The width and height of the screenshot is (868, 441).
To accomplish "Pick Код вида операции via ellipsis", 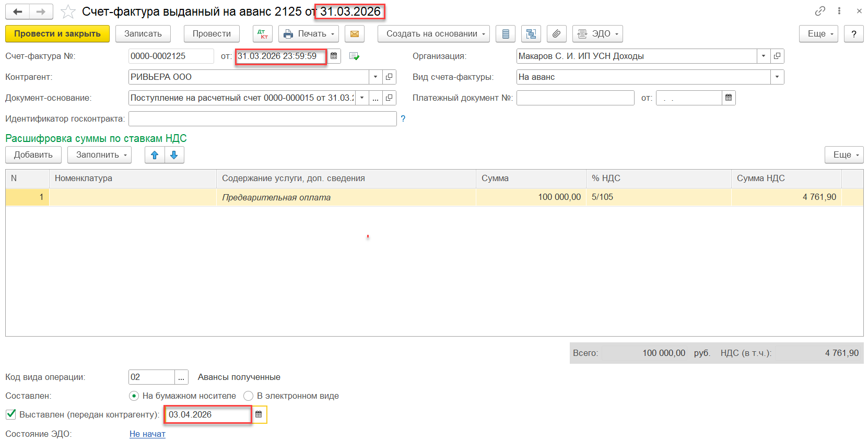I will coord(181,377).
